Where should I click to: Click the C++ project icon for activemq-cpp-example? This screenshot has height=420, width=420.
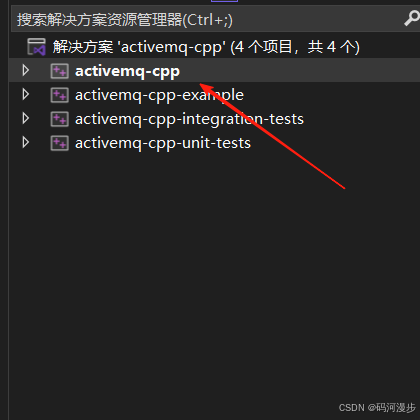pyautogui.click(x=60, y=95)
